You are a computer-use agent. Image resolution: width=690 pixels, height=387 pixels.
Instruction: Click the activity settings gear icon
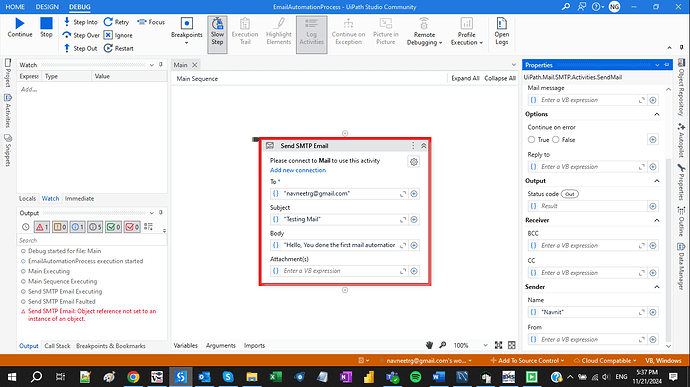tap(414, 162)
